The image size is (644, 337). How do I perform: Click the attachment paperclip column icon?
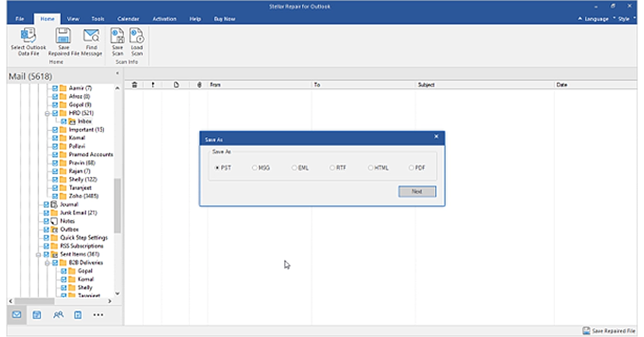(199, 85)
